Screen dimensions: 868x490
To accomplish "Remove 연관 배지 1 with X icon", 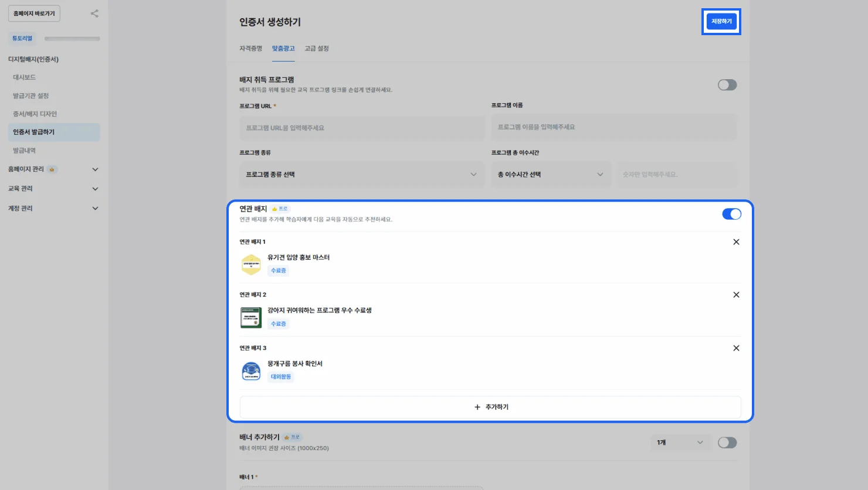I will point(736,242).
